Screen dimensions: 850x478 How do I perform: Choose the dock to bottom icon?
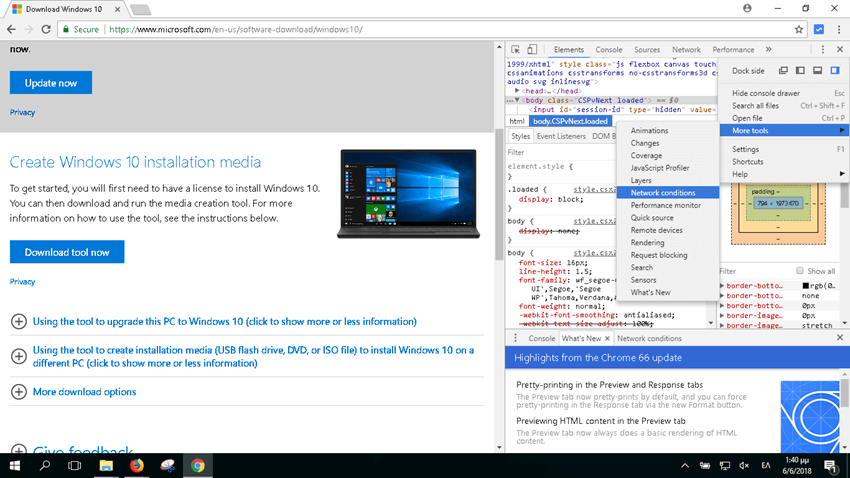pyautogui.click(x=817, y=70)
